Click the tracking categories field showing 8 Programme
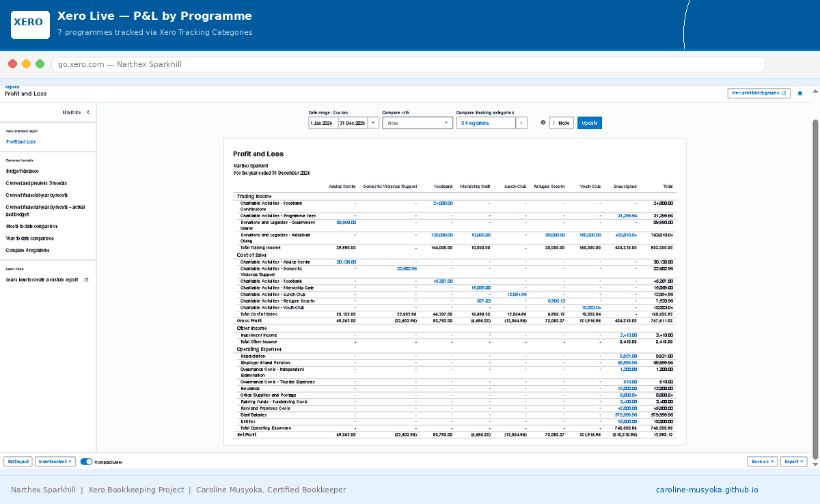 click(486, 123)
